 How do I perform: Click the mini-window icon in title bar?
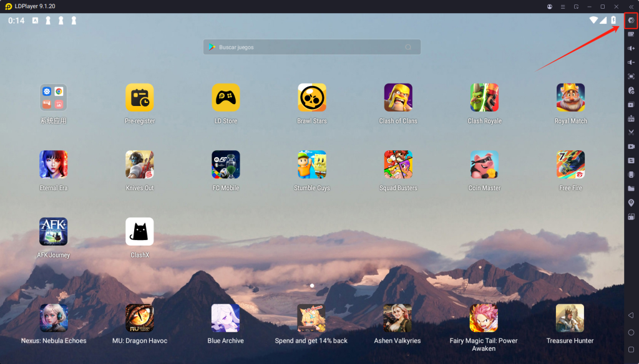(576, 6)
